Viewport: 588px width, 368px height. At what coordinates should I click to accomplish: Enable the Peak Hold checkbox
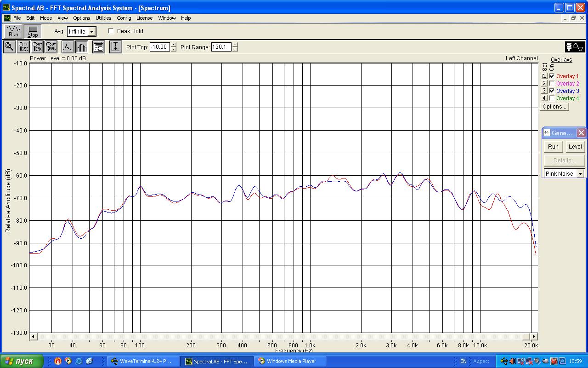(111, 31)
